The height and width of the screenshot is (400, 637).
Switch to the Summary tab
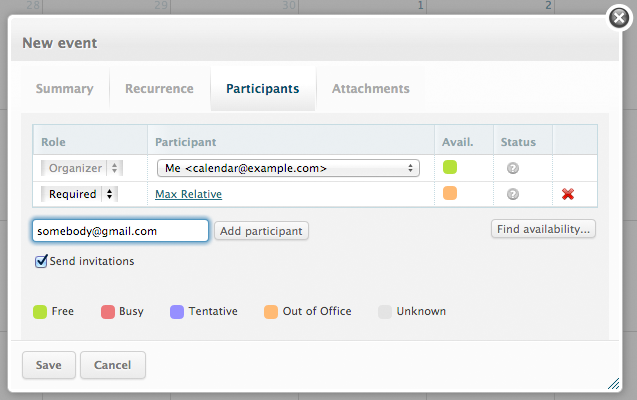[65, 89]
